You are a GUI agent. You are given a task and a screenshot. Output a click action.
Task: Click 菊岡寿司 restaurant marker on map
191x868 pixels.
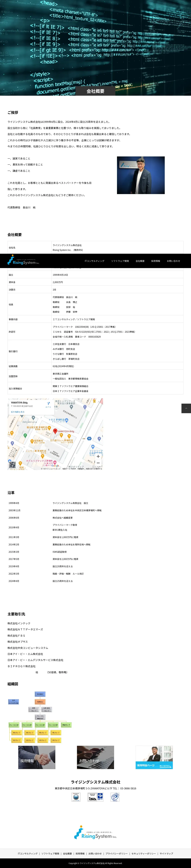(32, 441)
